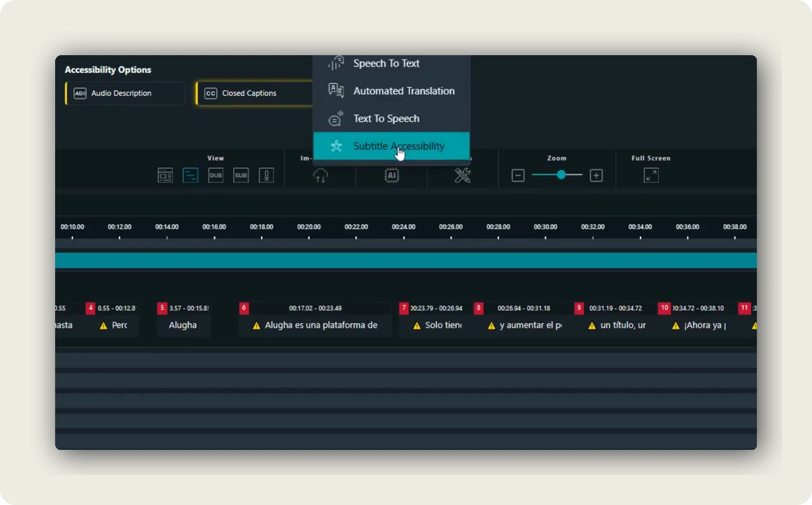This screenshot has height=505, width=812.
Task: Choose Speech To Text from the dropdown
Action: point(386,63)
